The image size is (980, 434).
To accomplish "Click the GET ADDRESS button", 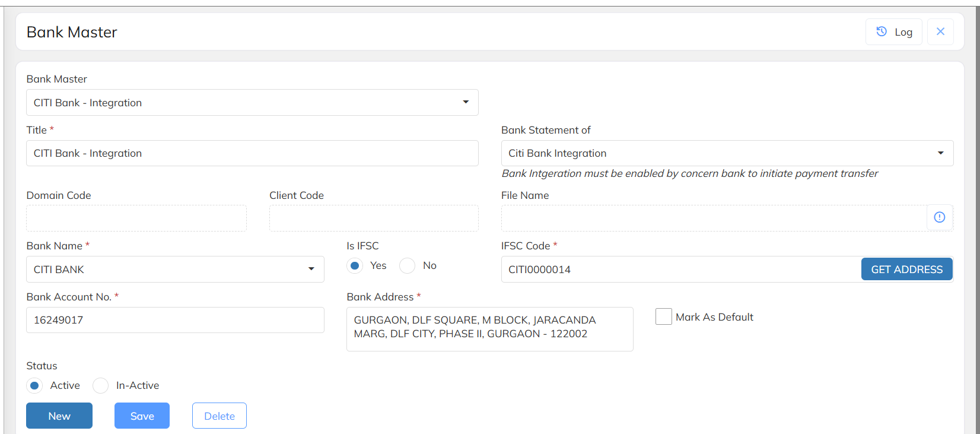I will click(x=906, y=270).
